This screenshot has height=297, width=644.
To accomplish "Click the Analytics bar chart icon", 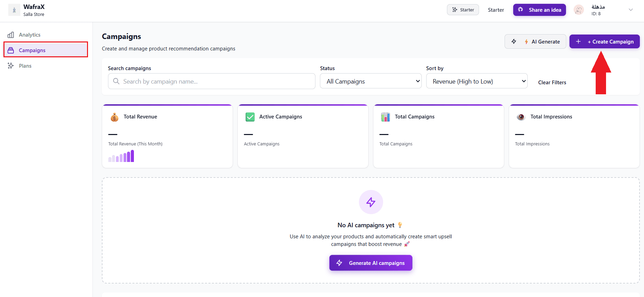I will click(11, 35).
